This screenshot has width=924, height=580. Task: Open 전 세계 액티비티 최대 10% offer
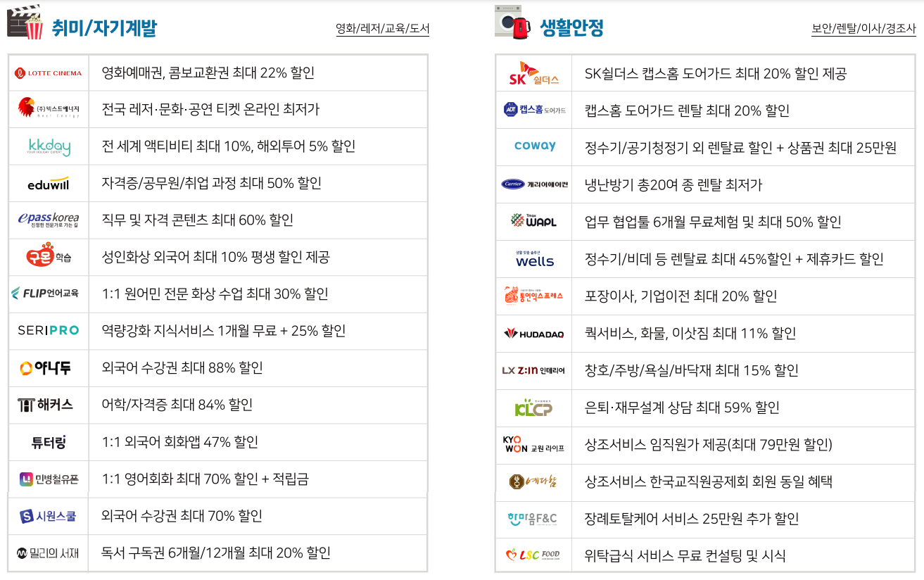click(229, 146)
